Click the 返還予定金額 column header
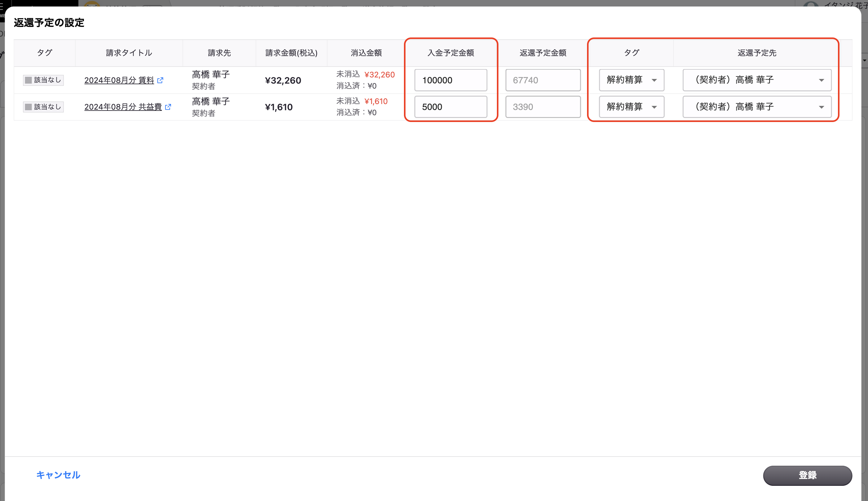The image size is (868, 501). pyautogui.click(x=543, y=53)
